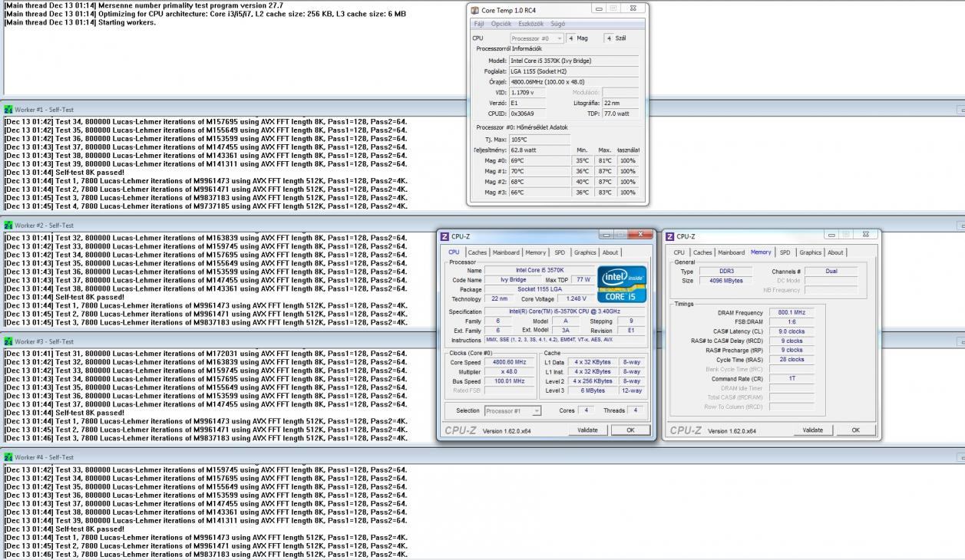Image resolution: width=965 pixels, height=560 pixels.
Task: Switch to SPD tab in left CPU-Z window
Action: (x=560, y=252)
